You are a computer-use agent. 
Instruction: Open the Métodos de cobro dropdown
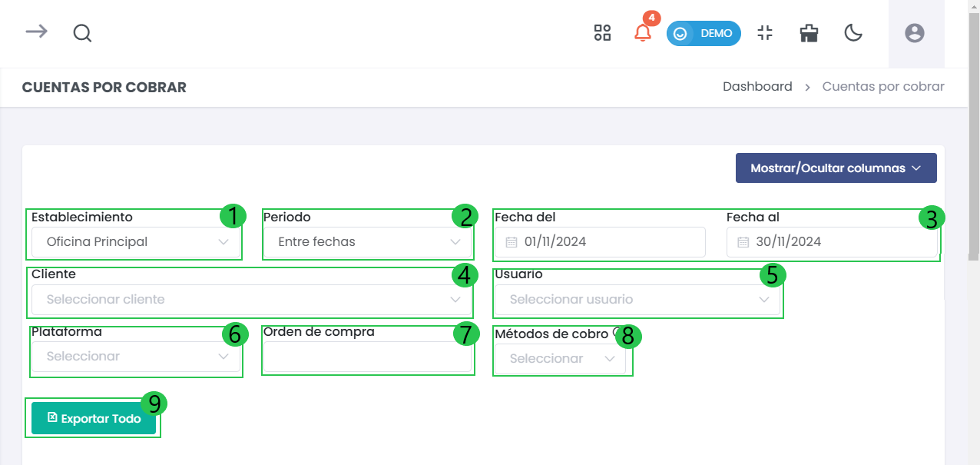pos(562,358)
